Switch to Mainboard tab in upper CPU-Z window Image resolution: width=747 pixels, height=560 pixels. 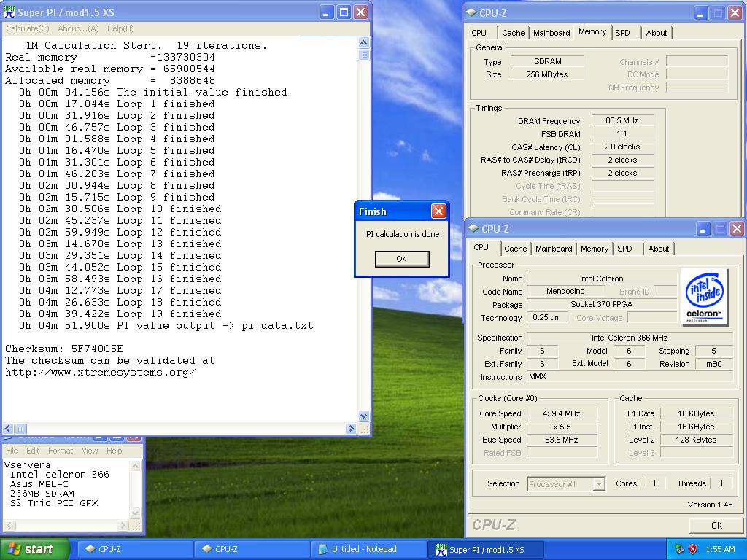click(551, 33)
